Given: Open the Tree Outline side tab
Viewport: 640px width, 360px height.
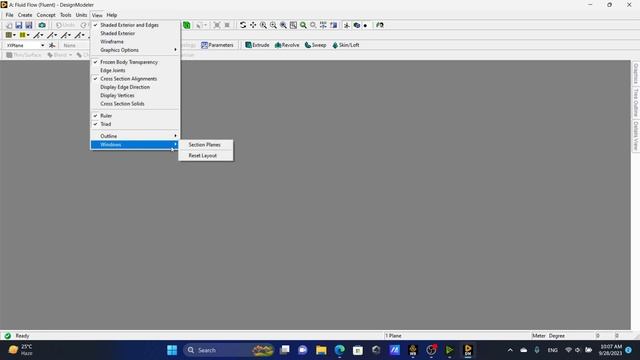Looking at the screenshot, I should tap(636, 103).
